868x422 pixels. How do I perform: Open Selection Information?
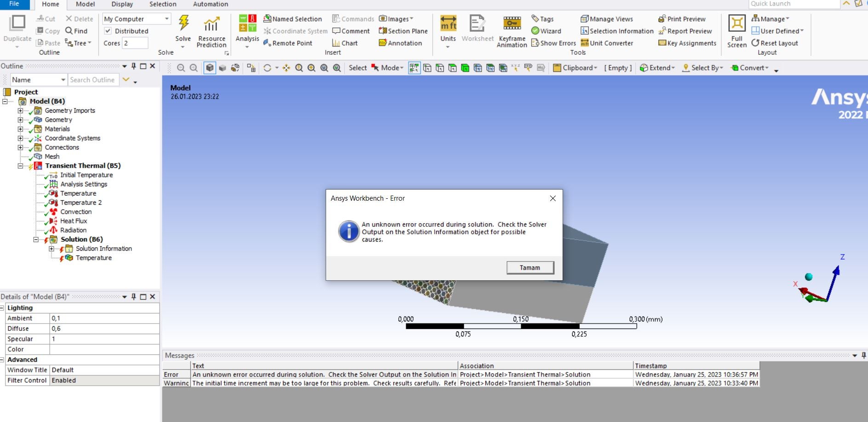617,31
